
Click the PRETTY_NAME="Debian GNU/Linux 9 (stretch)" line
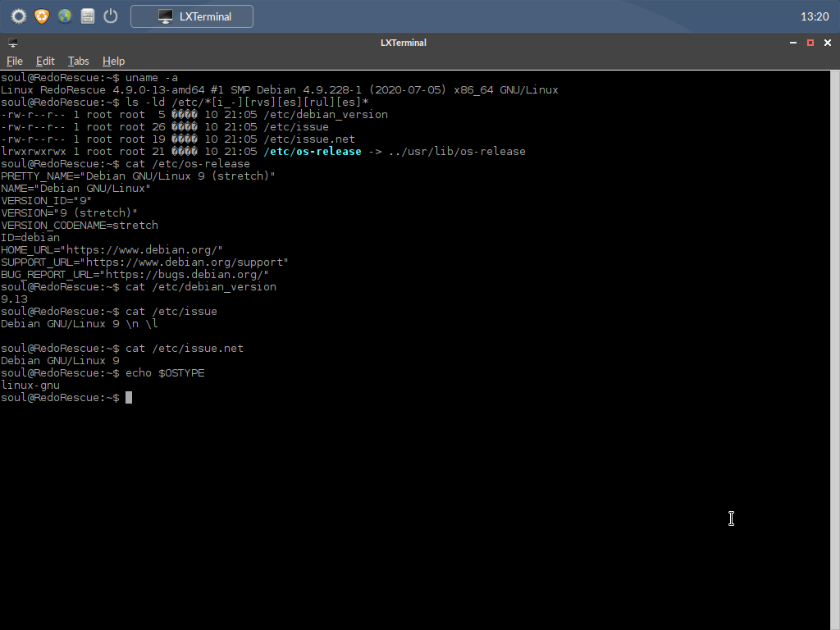138,176
